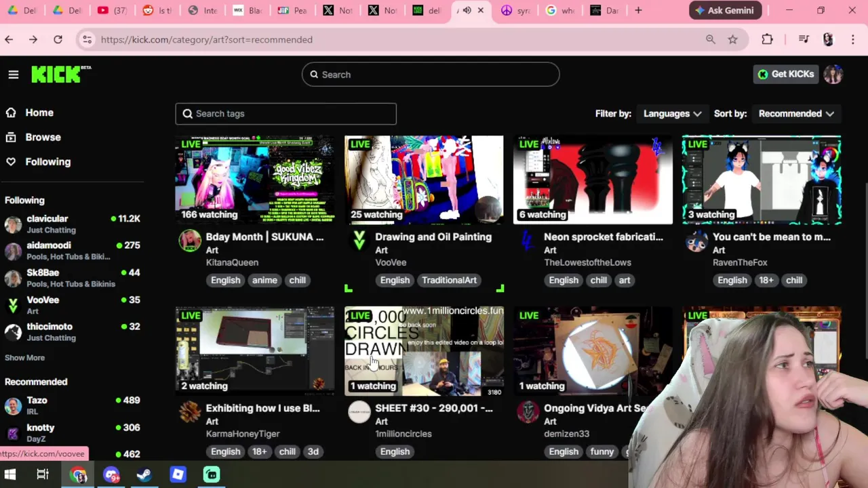This screenshot has width=868, height=488.
Task: Open Chrome from the taskbar
Action: coord(79,474)
